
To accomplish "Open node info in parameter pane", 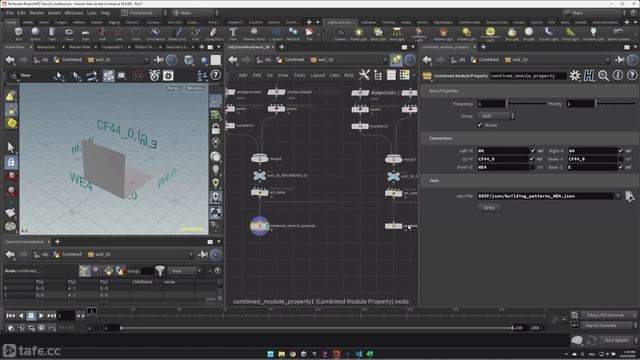I will click(618, 76).
